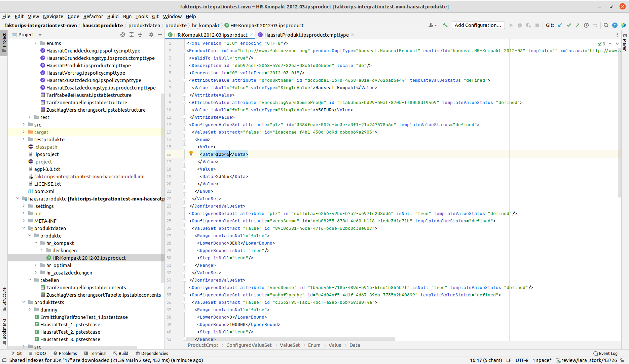Image resolution: width=629 pixels, height=364 pixels.
Task: Click the Enum breadcrumb below the editor
Action: pos(314,345)
